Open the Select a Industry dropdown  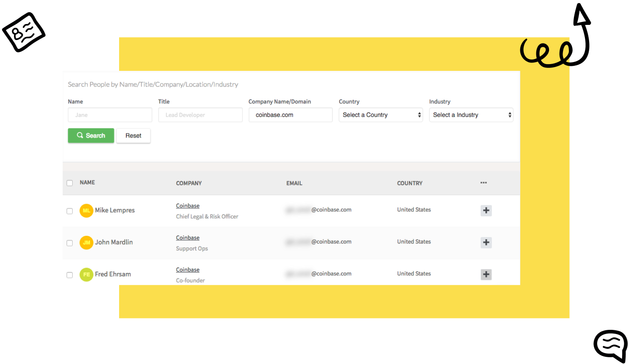(471, 115)
